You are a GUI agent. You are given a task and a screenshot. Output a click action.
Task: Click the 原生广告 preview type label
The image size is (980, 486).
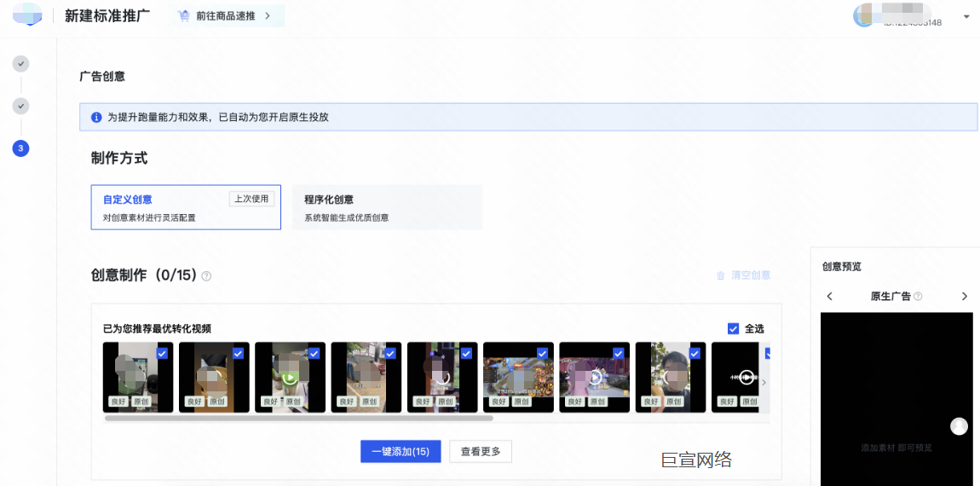point(891,297)
